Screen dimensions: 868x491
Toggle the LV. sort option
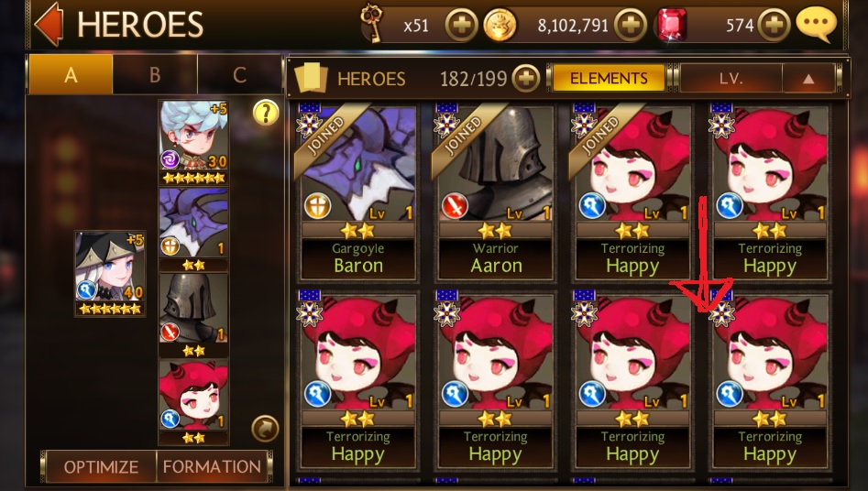(x=731, y=79)
